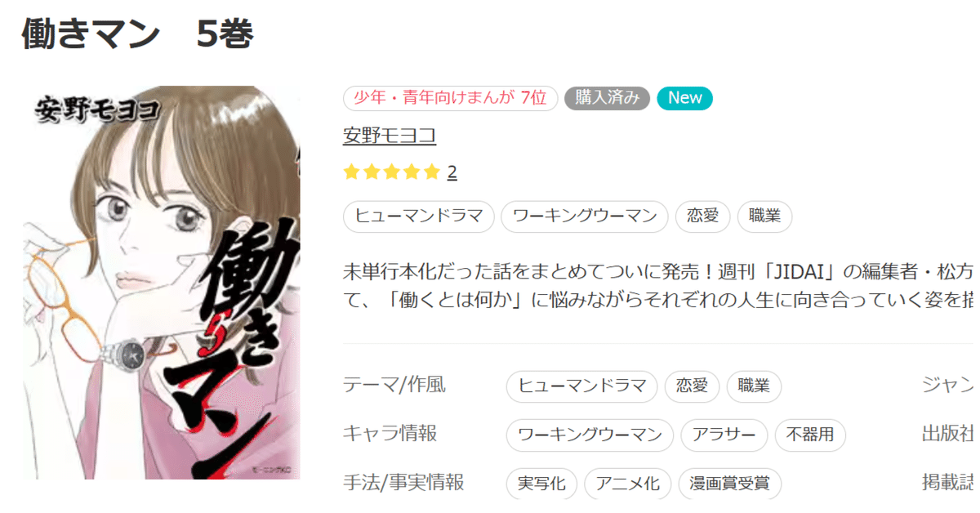Choose the 恋愛 tag below the star rating
The width and height of the screenshot is (980, 513).
(x=703, y=216)
